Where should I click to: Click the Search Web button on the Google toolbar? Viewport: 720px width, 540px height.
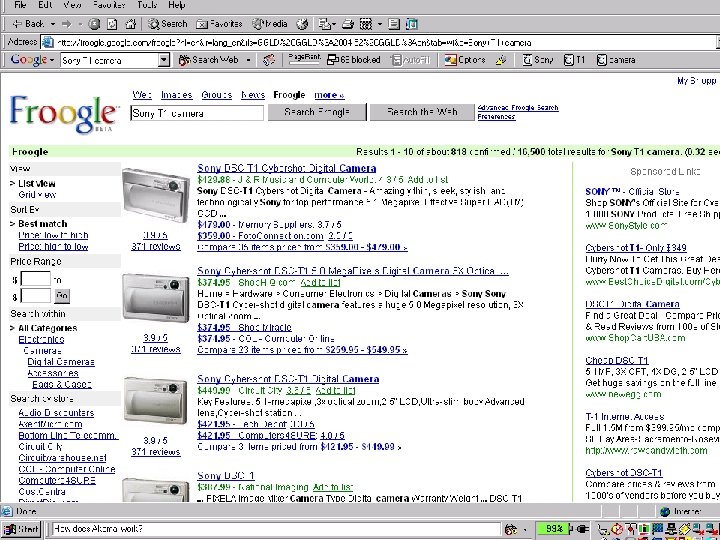click(208, 60)
